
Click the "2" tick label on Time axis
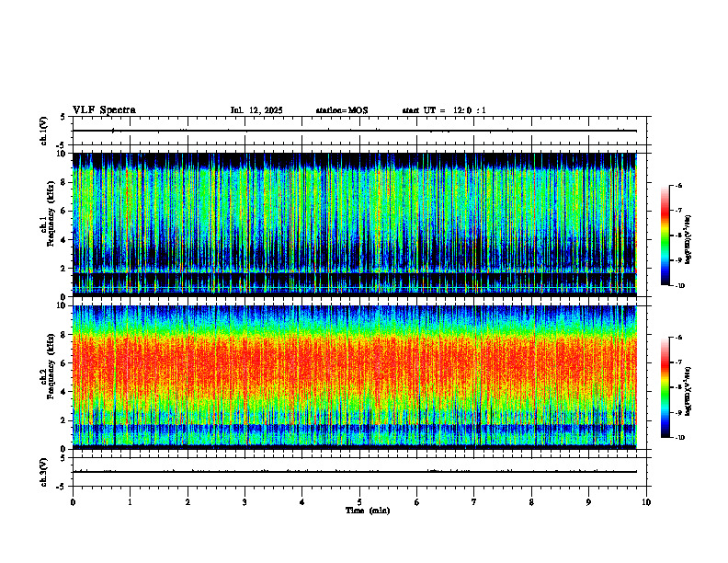(x=188, y=502)
